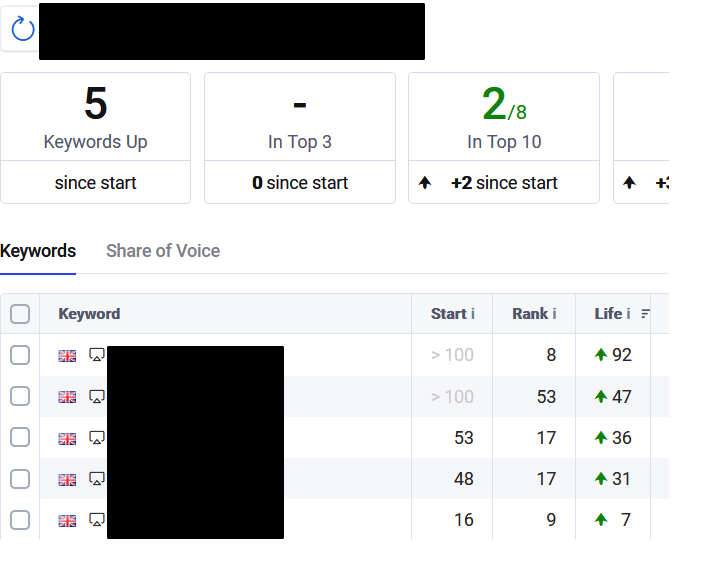
Task: Check the box for the rank 8 keyword
Action: pos(20,355)
